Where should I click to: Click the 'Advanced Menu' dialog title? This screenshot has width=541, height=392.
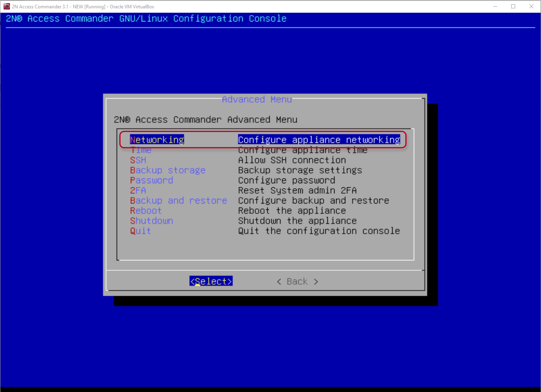[257, 99]
